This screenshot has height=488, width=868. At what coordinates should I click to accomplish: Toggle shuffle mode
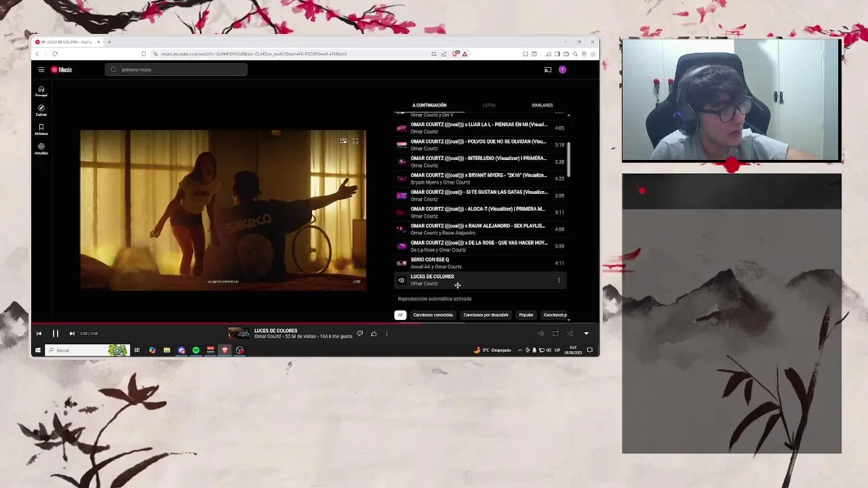click(570, 333)
